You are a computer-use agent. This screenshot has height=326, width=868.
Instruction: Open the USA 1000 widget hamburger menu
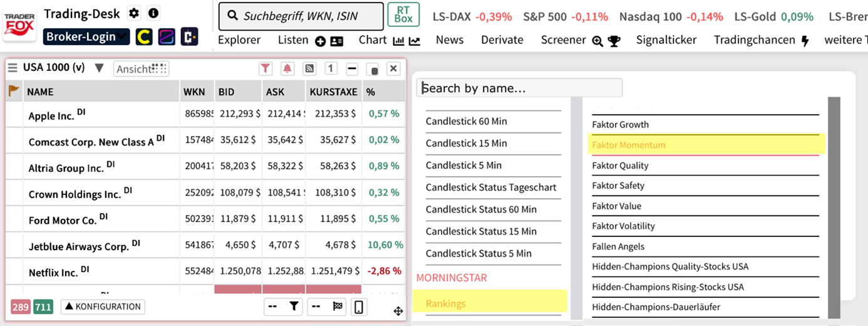click(13, 68)
